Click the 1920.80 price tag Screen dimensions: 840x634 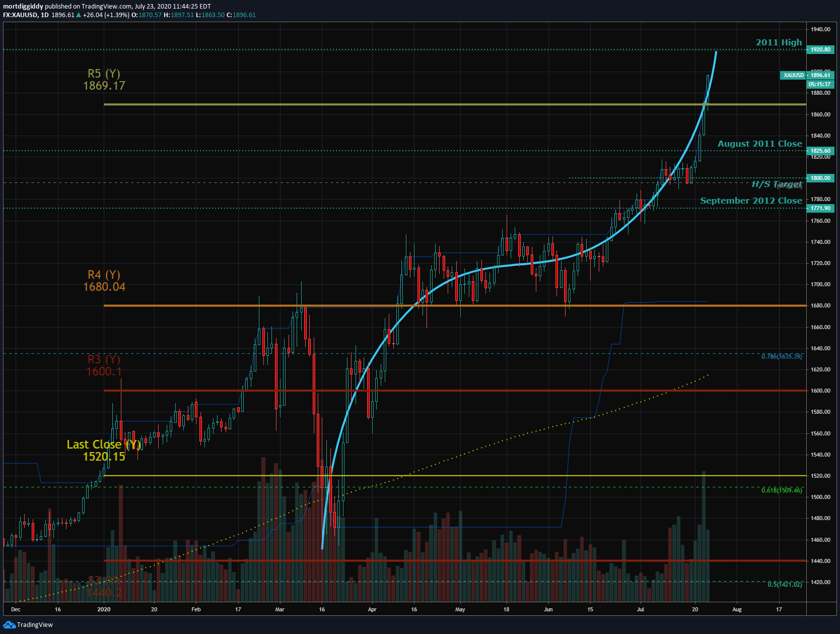(x=820, y=49)
